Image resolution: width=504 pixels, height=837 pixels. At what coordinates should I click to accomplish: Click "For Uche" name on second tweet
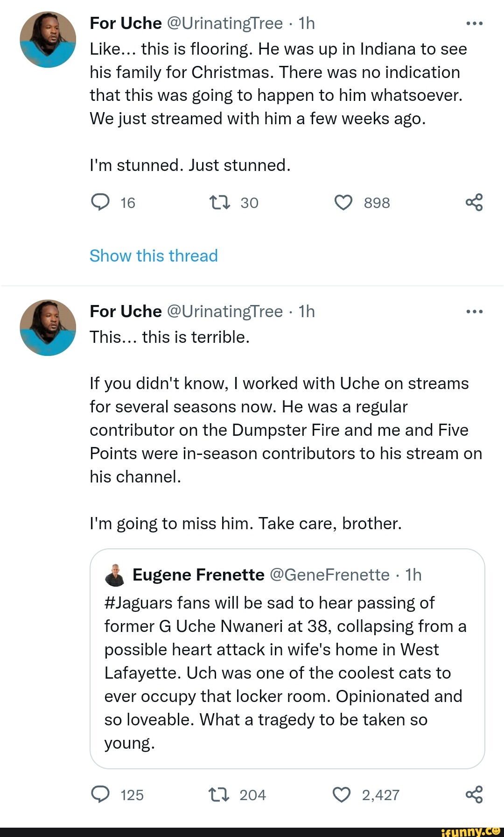pos(126,312)
